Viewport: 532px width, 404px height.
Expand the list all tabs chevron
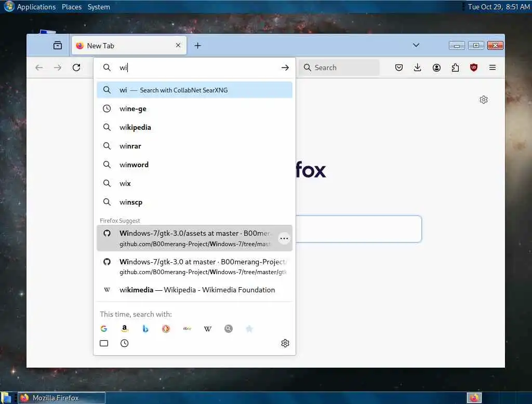[x=416, y=45]
